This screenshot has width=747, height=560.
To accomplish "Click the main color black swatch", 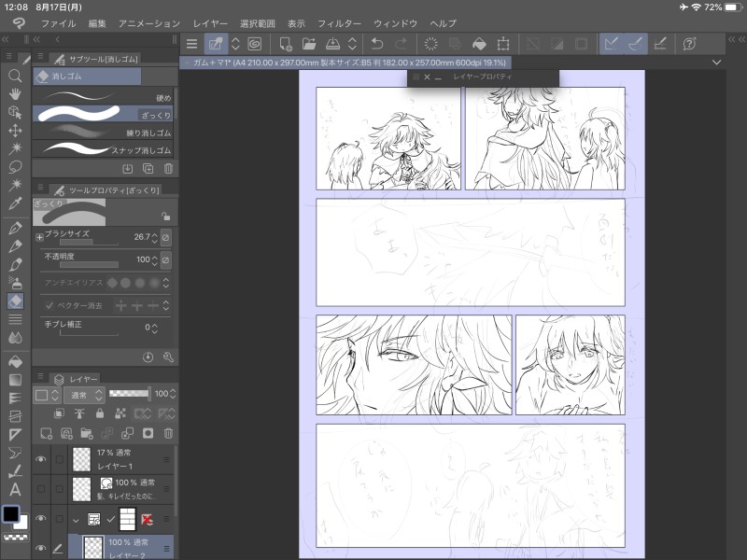I will click(11, 514).
